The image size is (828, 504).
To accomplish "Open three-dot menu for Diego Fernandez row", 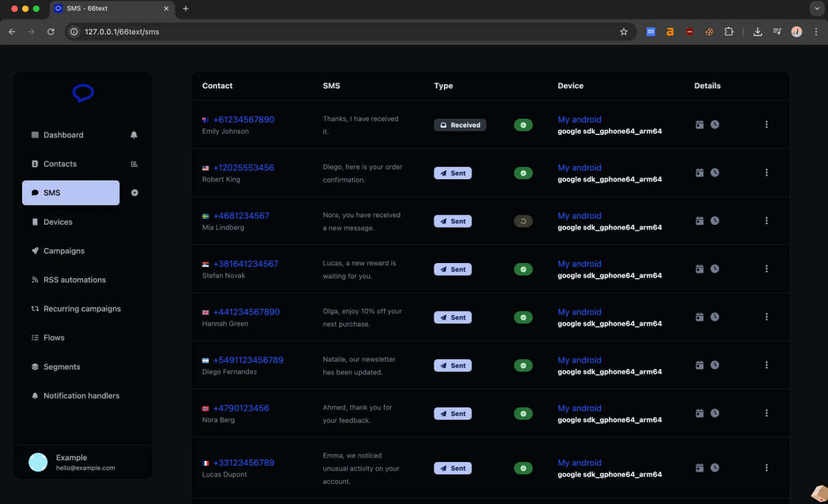I will 766,365.
